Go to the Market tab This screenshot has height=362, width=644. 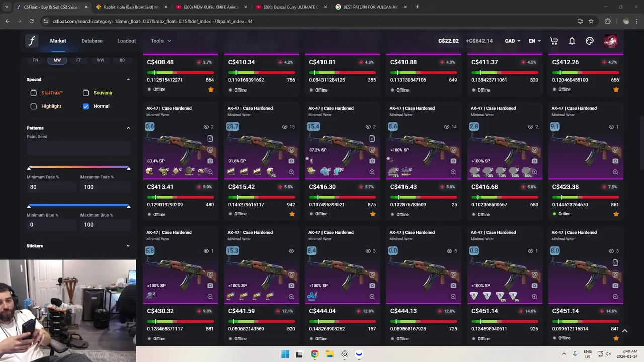click(58, 41)
